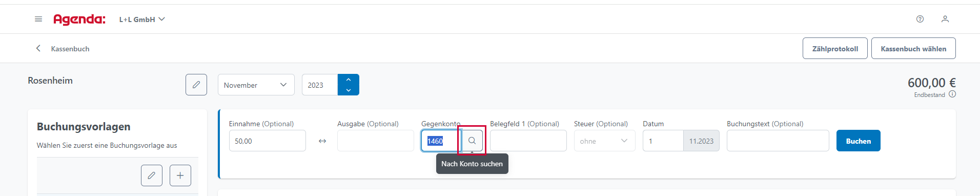Open the Steuer dropdown showing ohne

click(605, 141)
